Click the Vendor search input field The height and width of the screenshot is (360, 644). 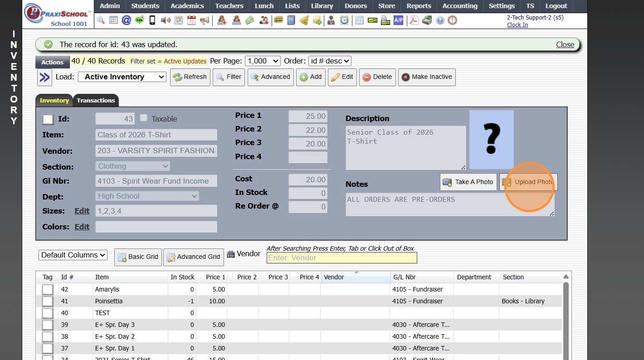coord(342,258)
